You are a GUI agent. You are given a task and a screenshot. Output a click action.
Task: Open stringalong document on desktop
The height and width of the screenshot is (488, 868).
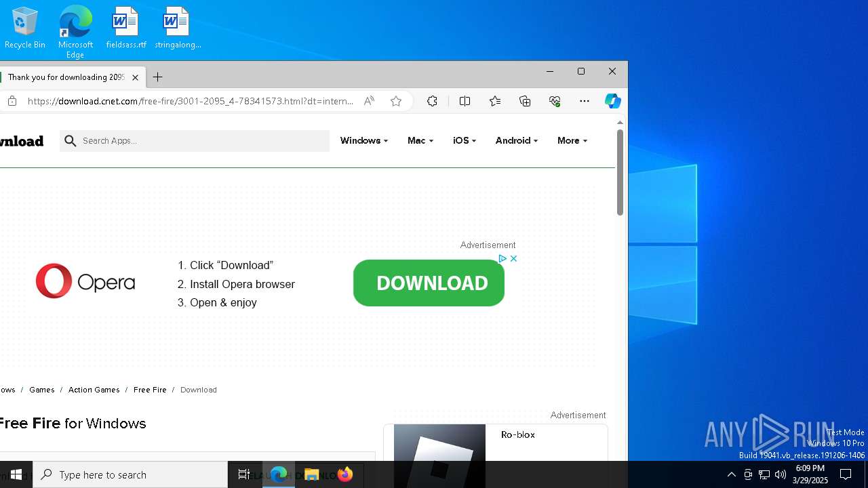[177, 28]
